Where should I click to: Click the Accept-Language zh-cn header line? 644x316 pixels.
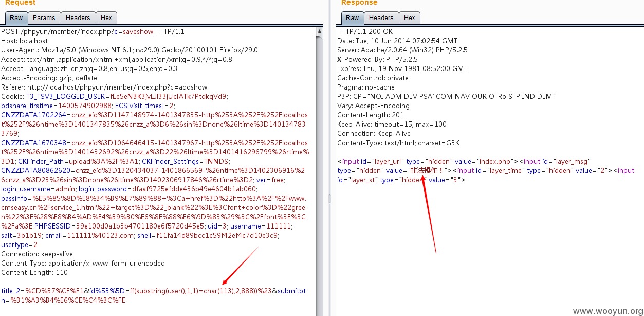click(89, 68)
